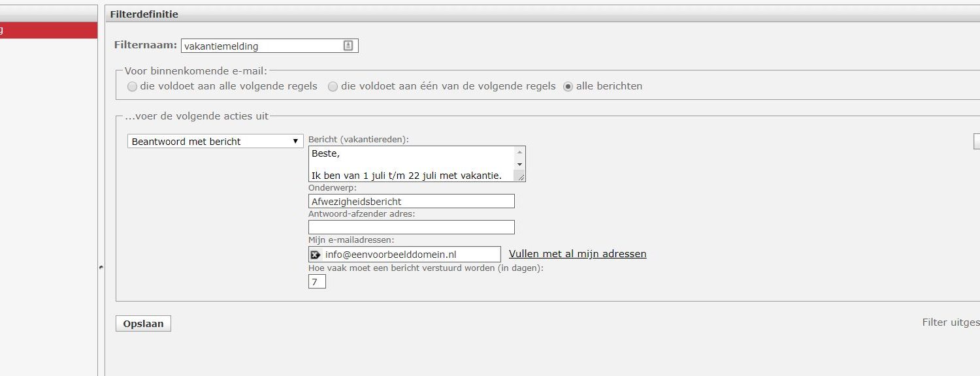This screenshot has height=376, width=980.
Task: Click the button at the right of the action row
Action: click(976, 141)
